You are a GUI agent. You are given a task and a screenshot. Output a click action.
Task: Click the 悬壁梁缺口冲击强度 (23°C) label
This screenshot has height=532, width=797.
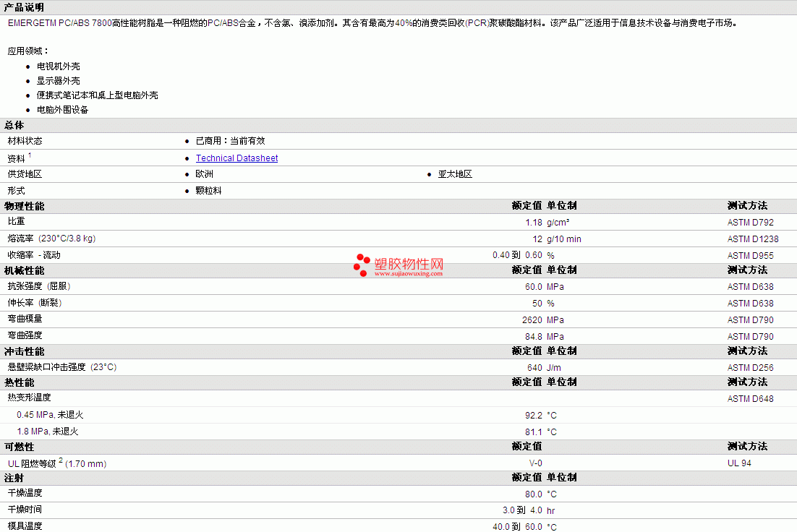62,367
